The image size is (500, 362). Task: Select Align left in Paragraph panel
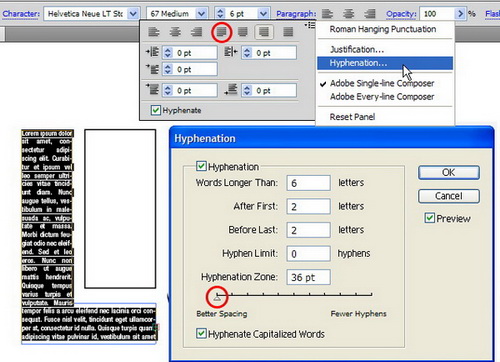coord(154,32)
